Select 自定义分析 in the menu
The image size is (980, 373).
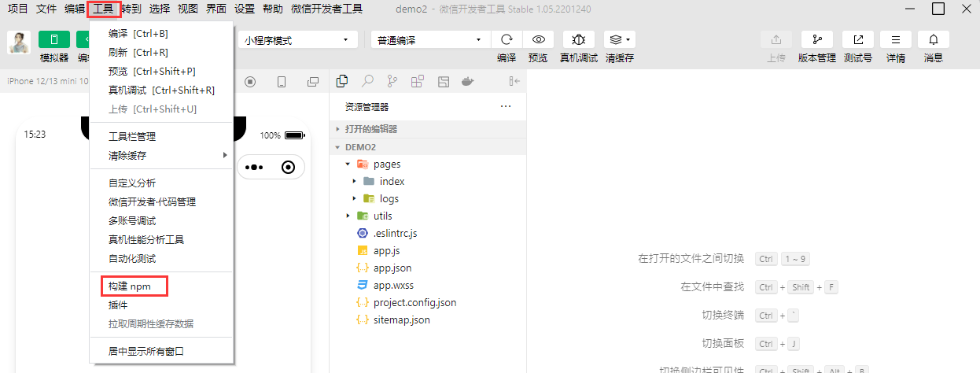click(162, 183)
